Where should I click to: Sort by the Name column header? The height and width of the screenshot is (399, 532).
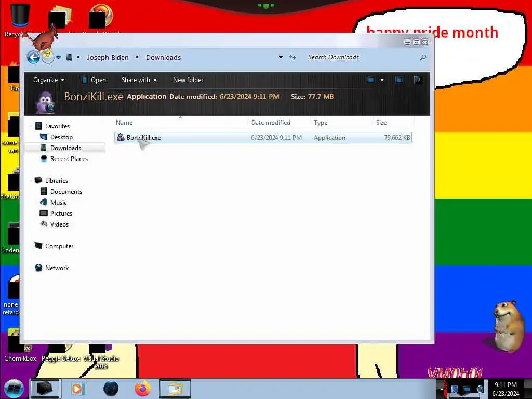[x=124, y=123]
